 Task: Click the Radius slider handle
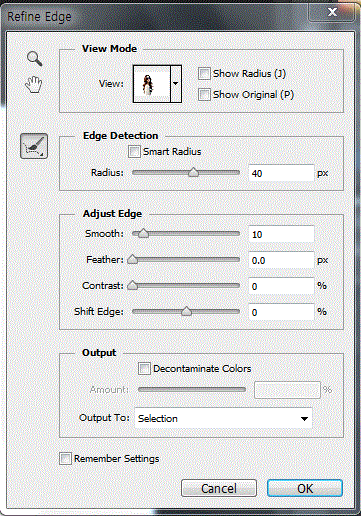pyautogui.click(x=193, y=172)
